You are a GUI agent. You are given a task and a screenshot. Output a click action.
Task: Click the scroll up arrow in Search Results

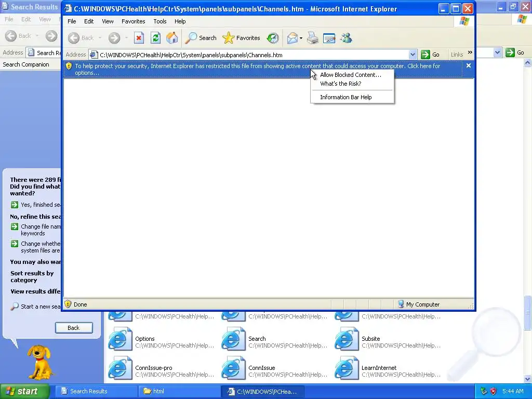tap(528, 63)
